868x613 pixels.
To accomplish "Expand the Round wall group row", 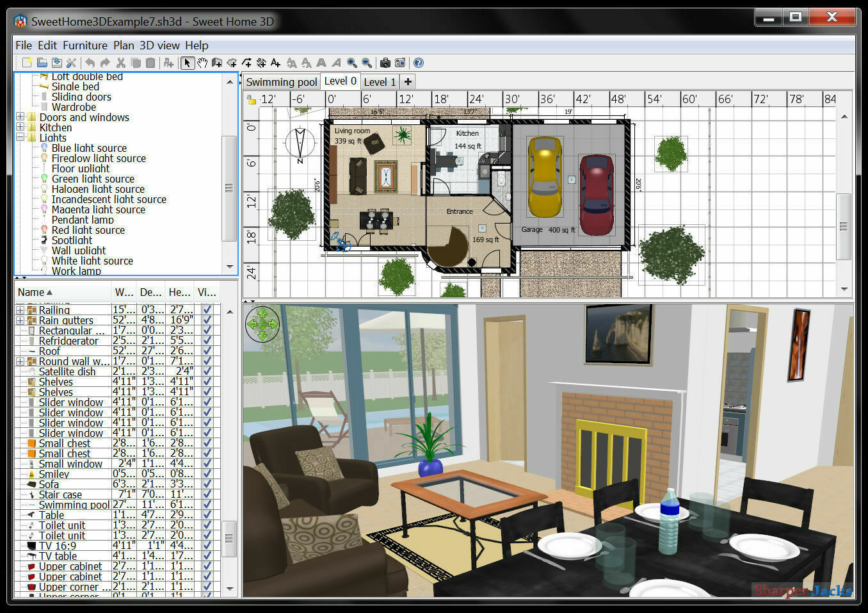I will [20, 361].
